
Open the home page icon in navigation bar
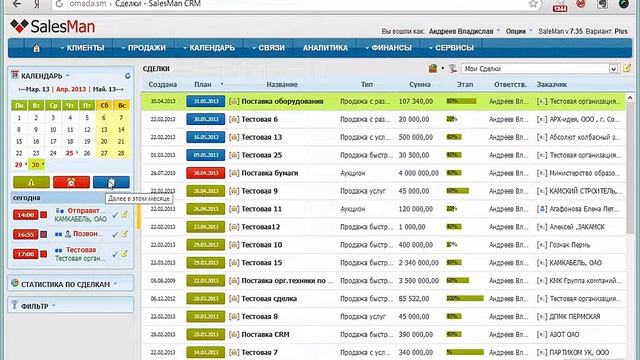[36, 48]
